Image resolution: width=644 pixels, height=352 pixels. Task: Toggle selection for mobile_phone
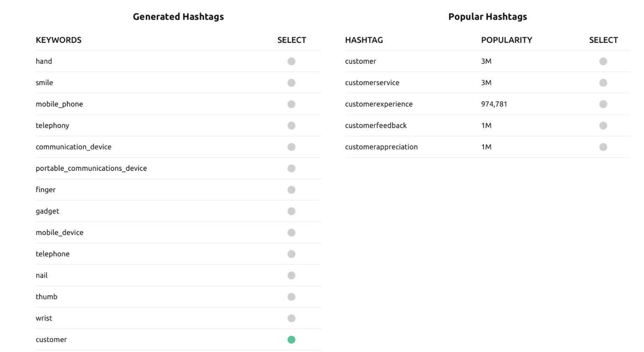tap(291, 104)
